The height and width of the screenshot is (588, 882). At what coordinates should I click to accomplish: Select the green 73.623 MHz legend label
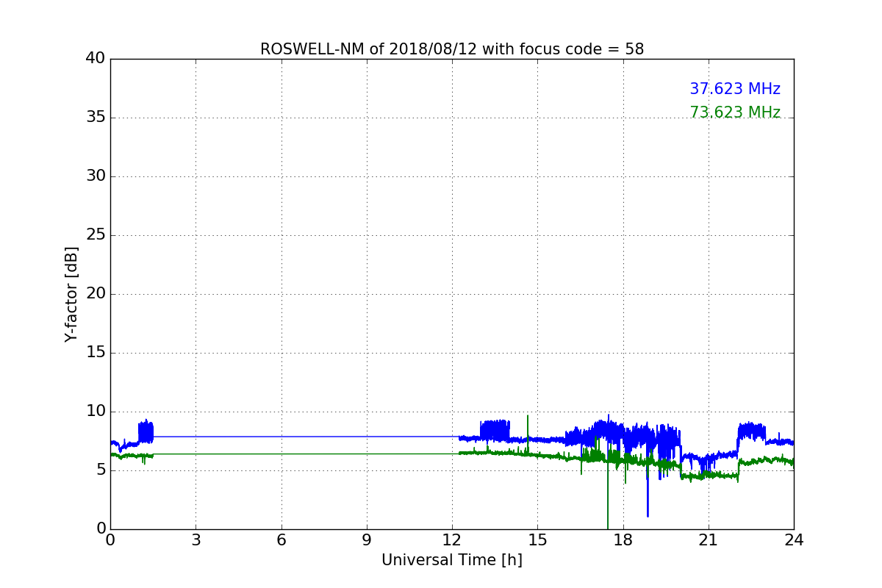(x=735, y=112)
